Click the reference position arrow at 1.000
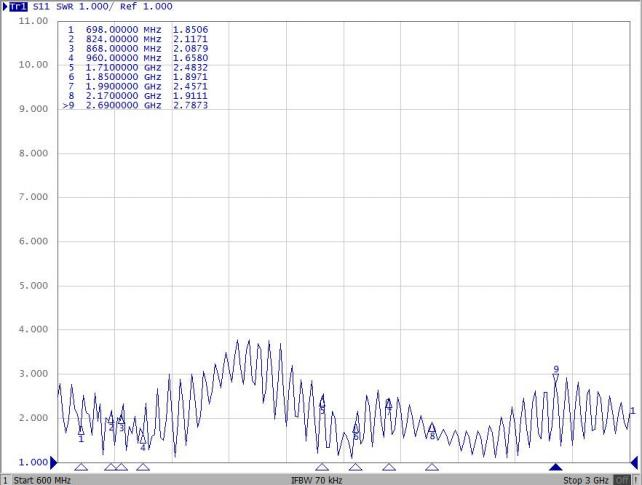Screen dimensions: 642x485 point(54,463)
